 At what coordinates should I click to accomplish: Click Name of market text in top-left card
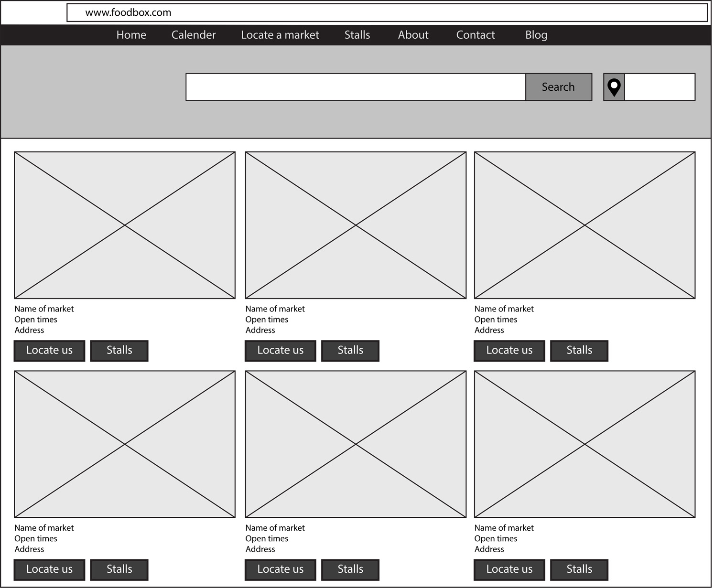[x=44, y=309]
